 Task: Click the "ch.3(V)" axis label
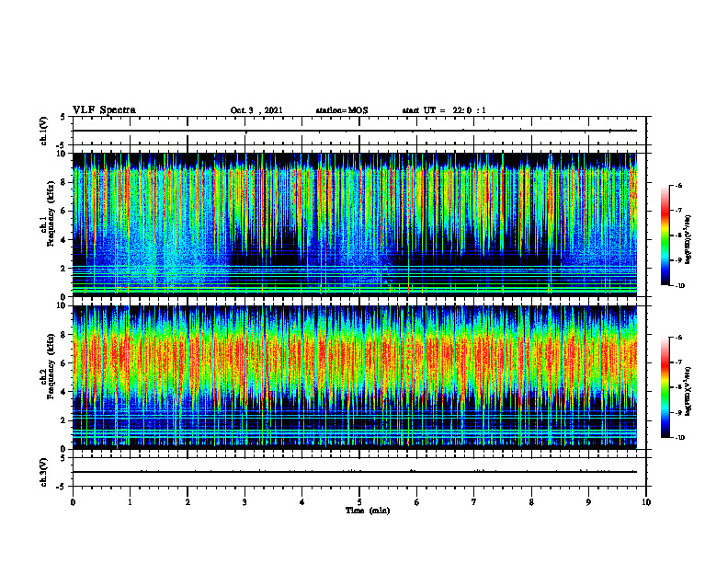point(44,473)
